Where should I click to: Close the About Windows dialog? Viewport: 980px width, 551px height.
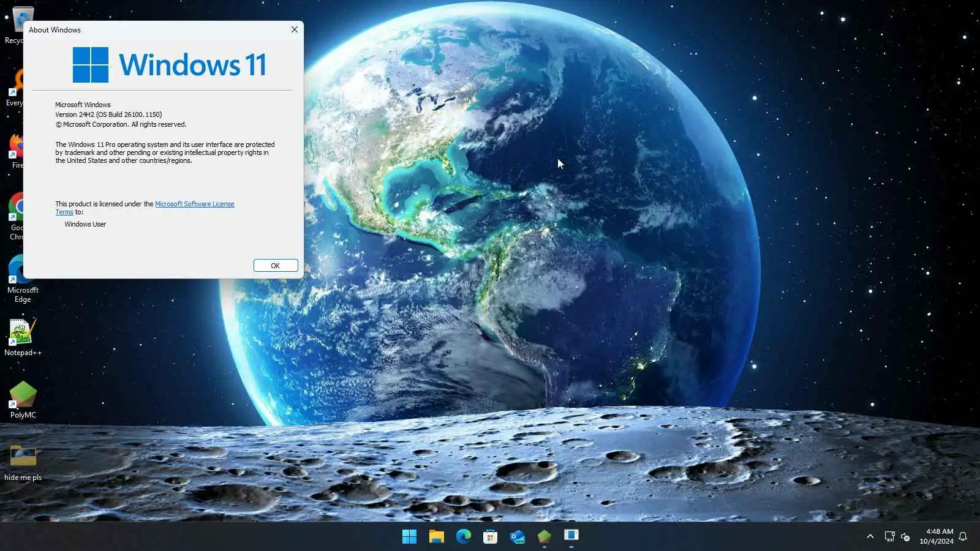(295, 29)
